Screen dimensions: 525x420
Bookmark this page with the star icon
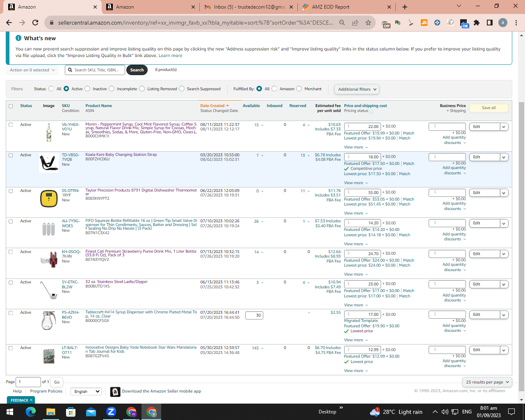(368, 23)
